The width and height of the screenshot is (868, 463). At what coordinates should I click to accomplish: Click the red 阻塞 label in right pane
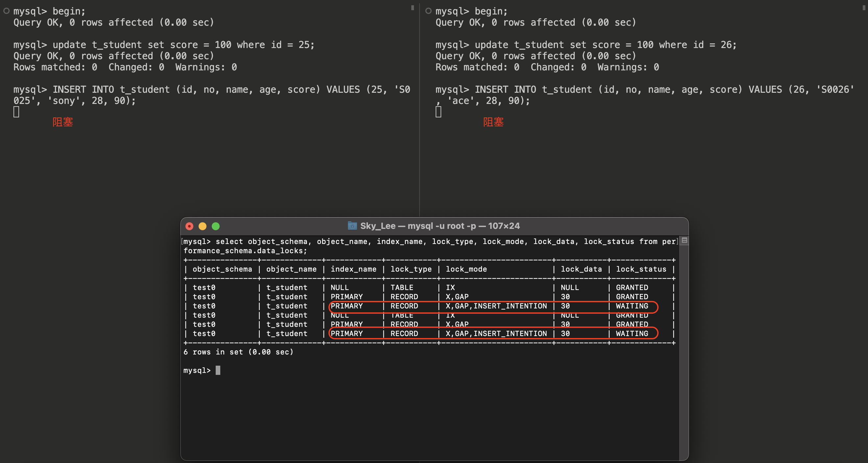point(493,122)
